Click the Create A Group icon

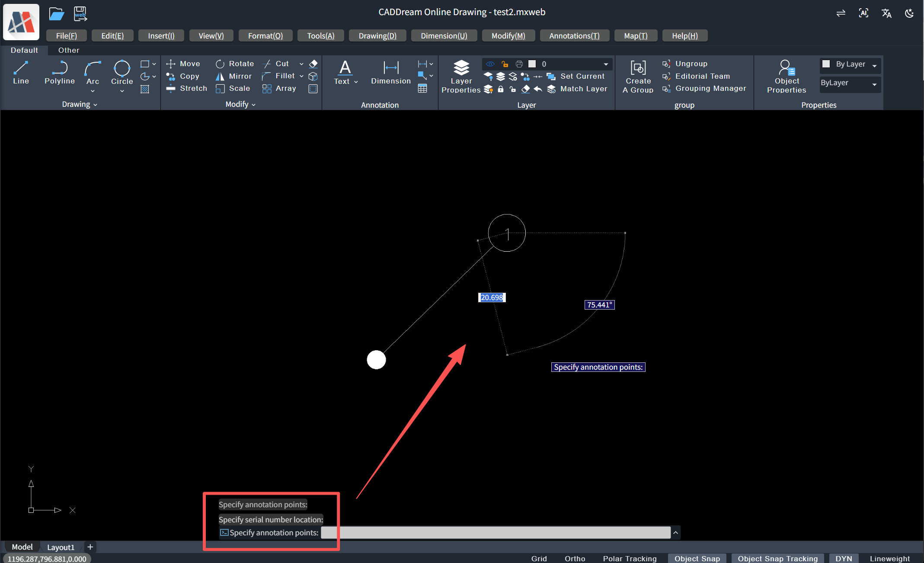pos(638,68)
